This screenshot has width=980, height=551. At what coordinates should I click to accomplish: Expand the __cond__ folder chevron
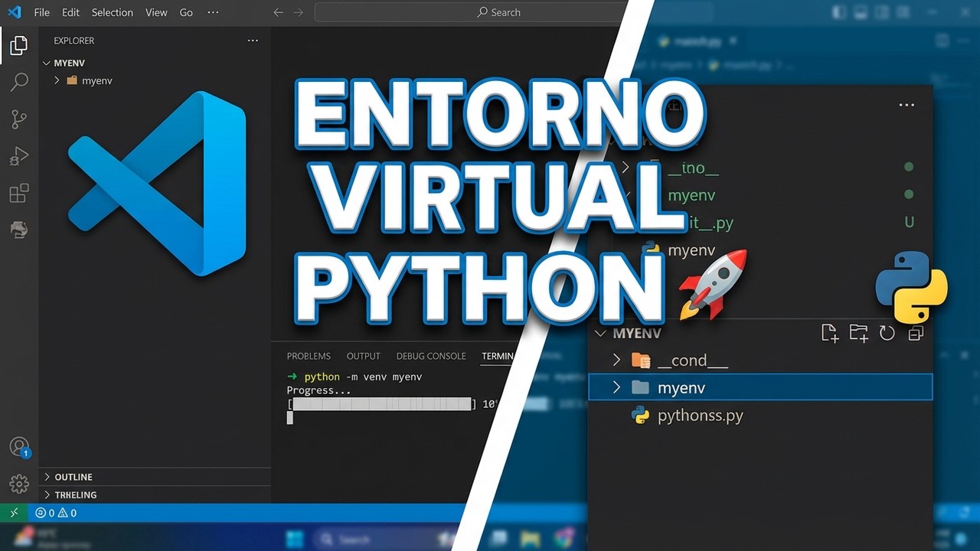616,360
